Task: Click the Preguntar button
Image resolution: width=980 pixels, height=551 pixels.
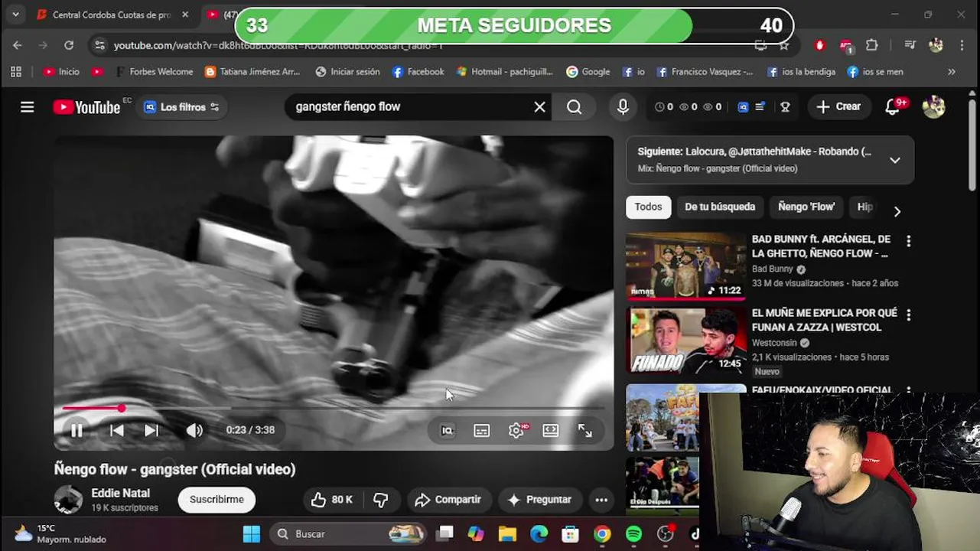Action: pyautogui.click(x=539, y=500)
